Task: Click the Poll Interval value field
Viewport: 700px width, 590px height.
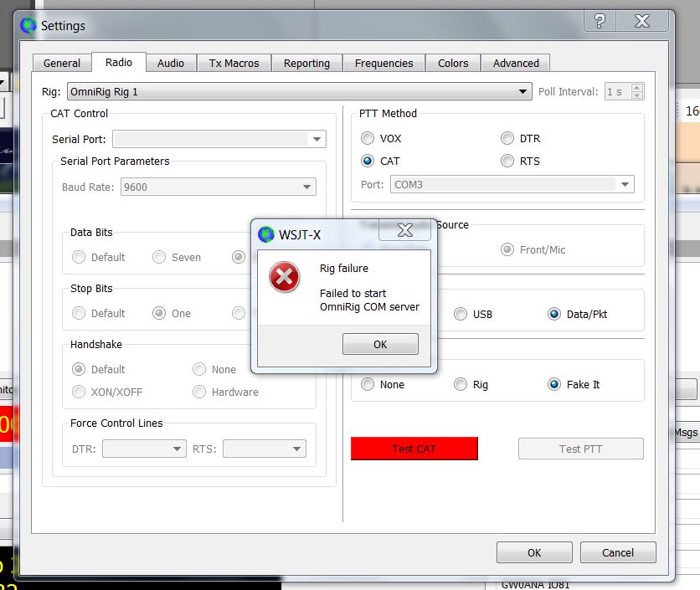Action: coord(618,91)
